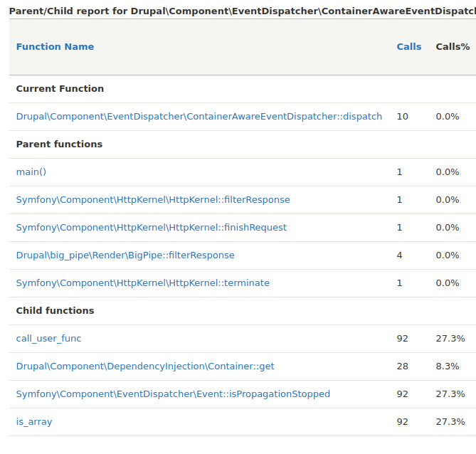This screenshot has width=476, height=454.
Task: Select calls value 10 for dispatch row
Action: pyautogui.click(x=402, y=117)
